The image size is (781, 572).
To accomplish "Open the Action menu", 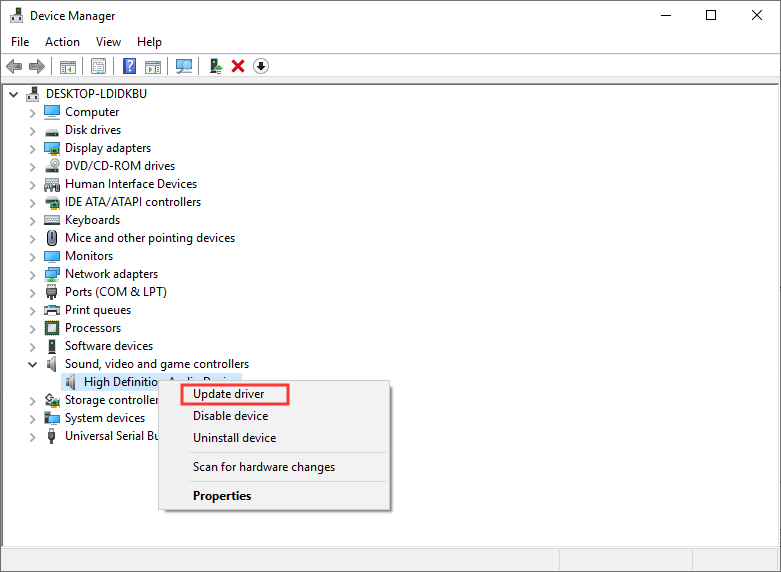I will click(62, 42).
